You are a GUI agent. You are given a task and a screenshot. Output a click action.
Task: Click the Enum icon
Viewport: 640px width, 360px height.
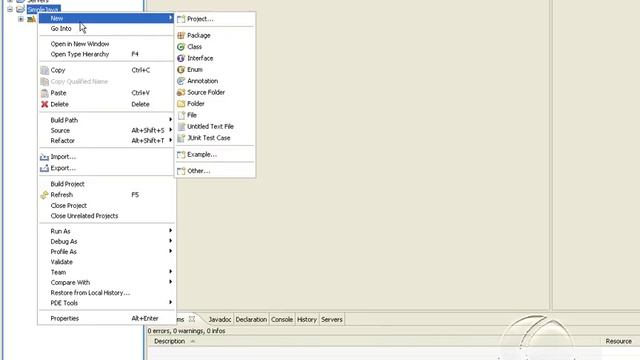181,70
